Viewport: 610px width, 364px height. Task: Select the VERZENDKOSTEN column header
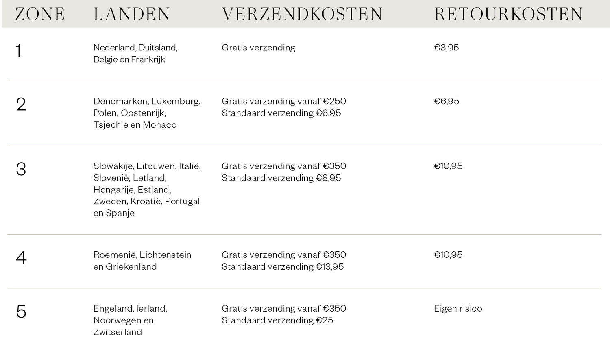(x=302, y=14)
